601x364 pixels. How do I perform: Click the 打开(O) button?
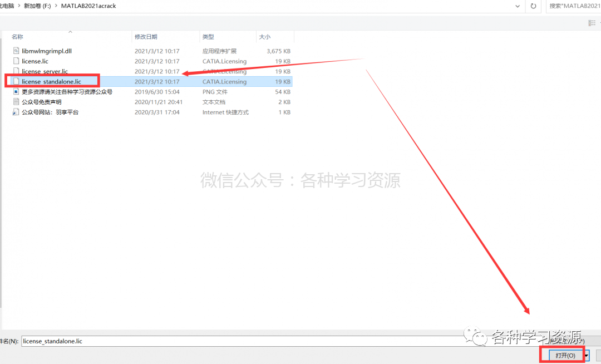coord(565,356)
